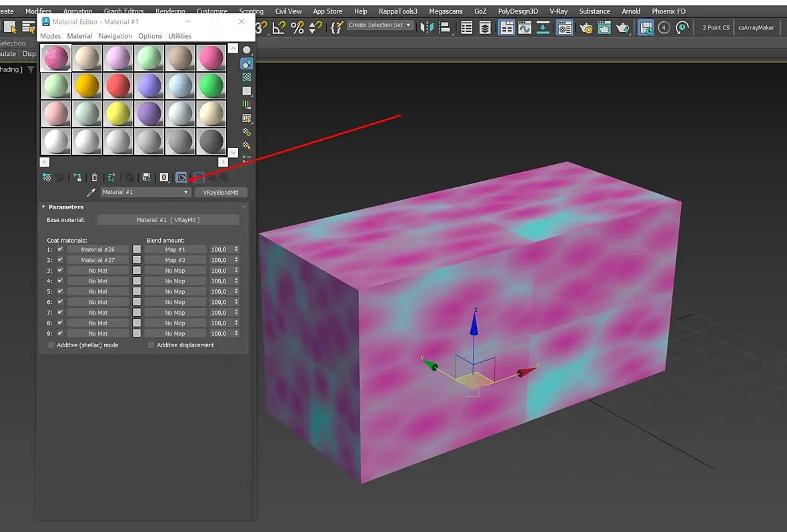The width and height of the screenshot is (787, 532).
Task: Click the VRayBlendMtl material type button
Action: click(x=220, y=192)
